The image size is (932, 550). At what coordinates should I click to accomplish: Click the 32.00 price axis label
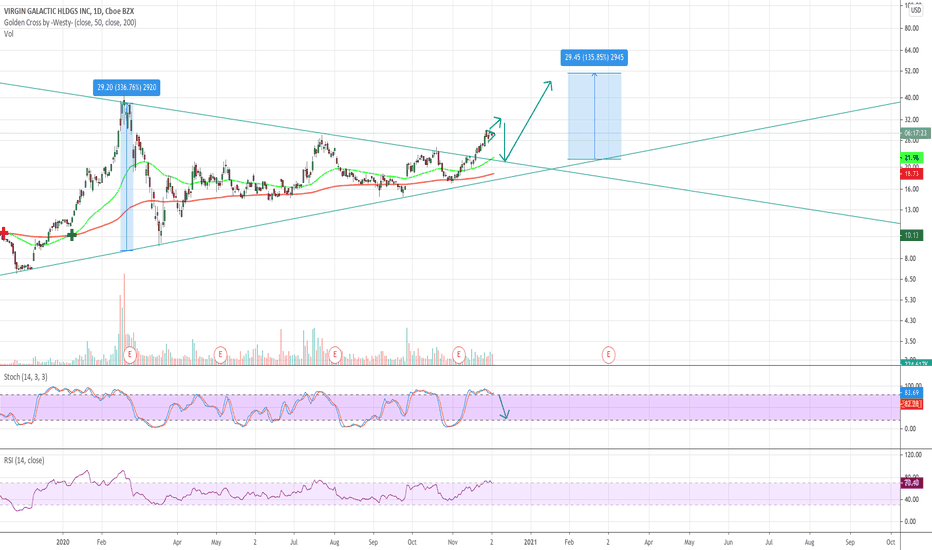pos(912,120)
